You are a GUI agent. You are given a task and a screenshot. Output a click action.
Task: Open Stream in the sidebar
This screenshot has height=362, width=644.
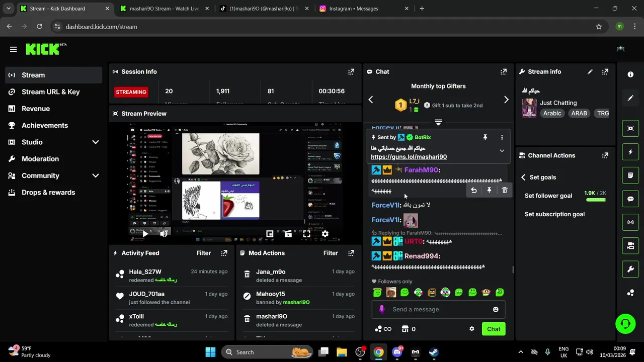54,75
